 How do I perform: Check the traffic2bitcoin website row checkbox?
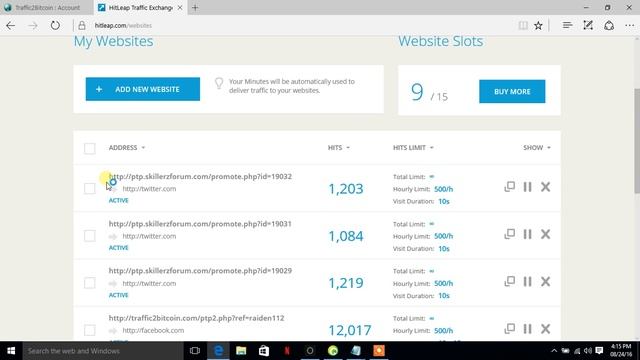click(x=89, y=330)
